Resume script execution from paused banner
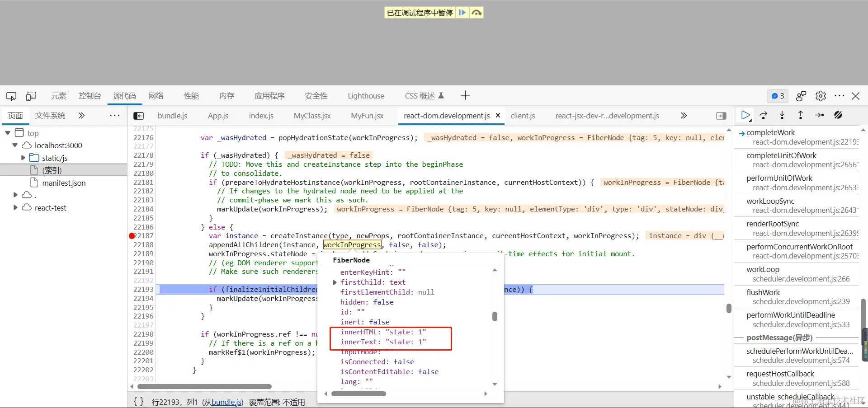 click(x=462, y=13)
